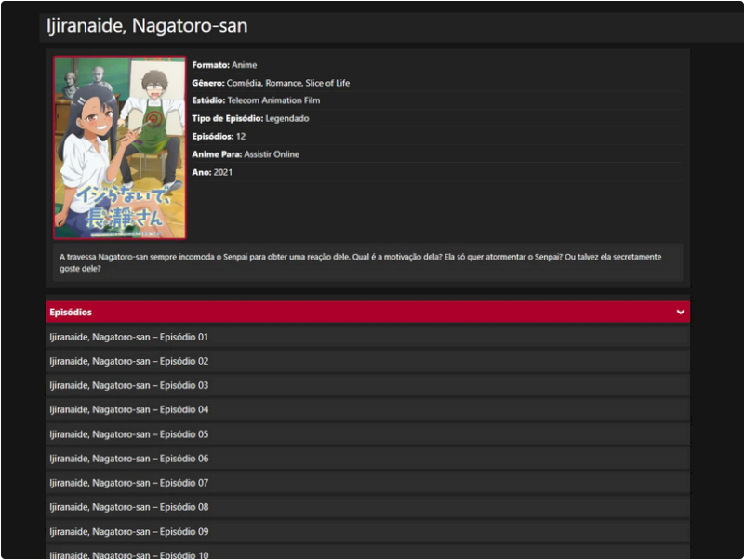Go to Ijiranaide, Nagatoro-san Episódio 05
This screenshot has height=560, width=744.
click(129, 434)
